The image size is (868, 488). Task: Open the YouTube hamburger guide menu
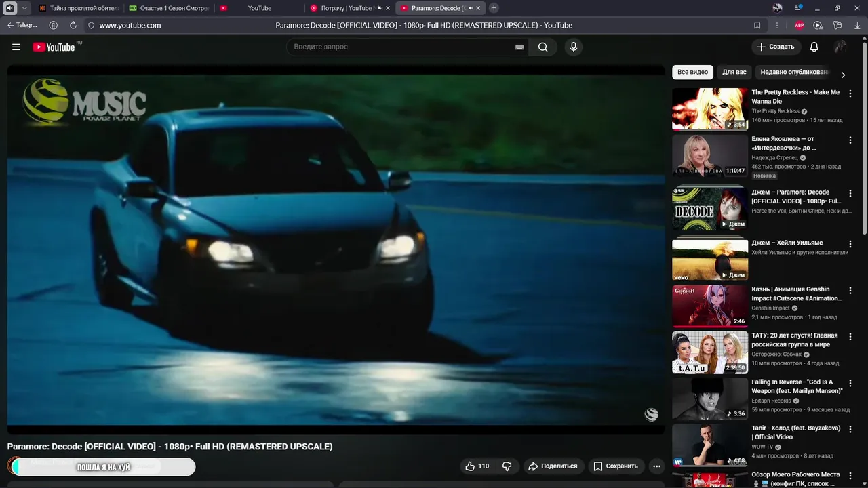point(16,47)
